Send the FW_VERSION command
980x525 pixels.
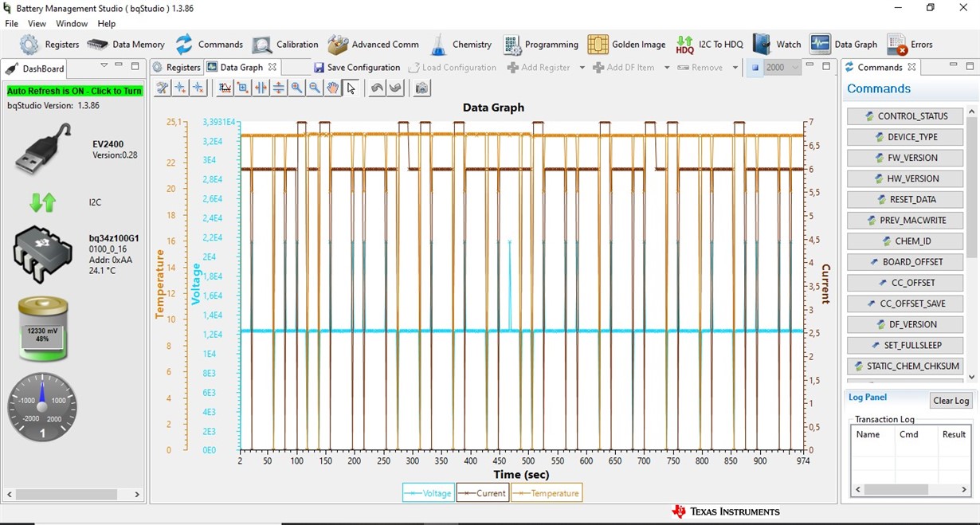coord(905,158)
